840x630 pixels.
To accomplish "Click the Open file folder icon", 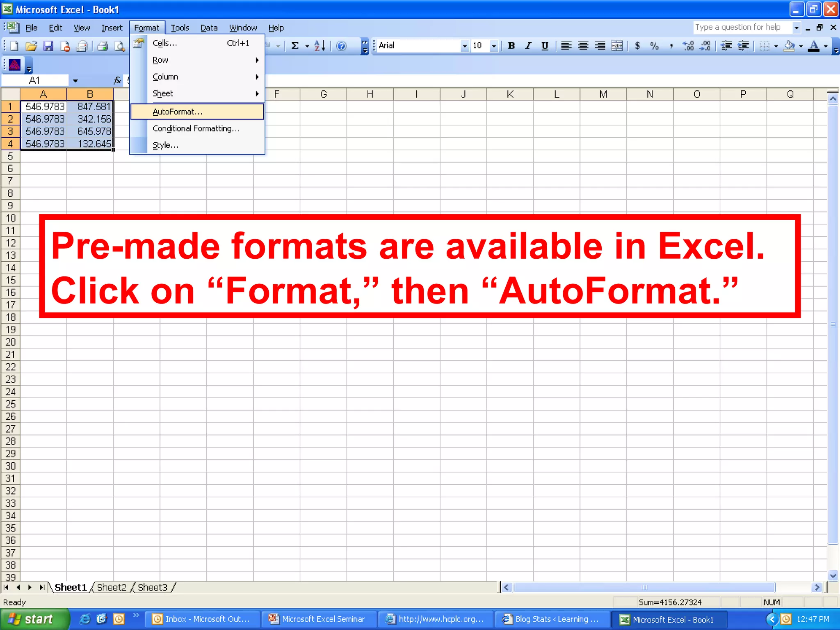I will (x=31, y=46).
